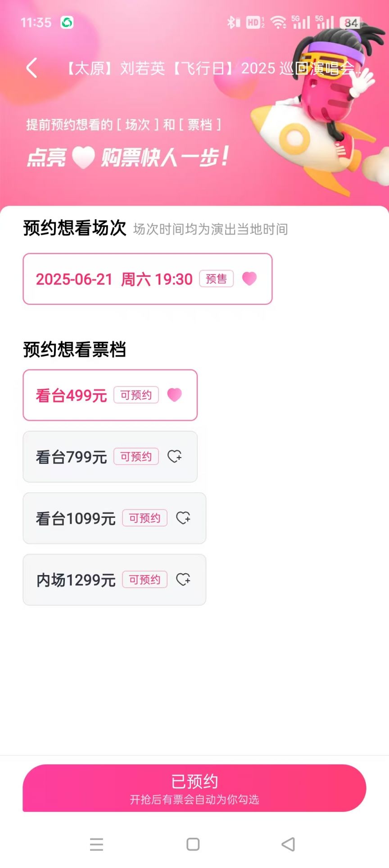The width and height of the screenshot is (389, 868).
Task: Unfavorite the 2025-06-21 session heart
Action: pos(249,279)
